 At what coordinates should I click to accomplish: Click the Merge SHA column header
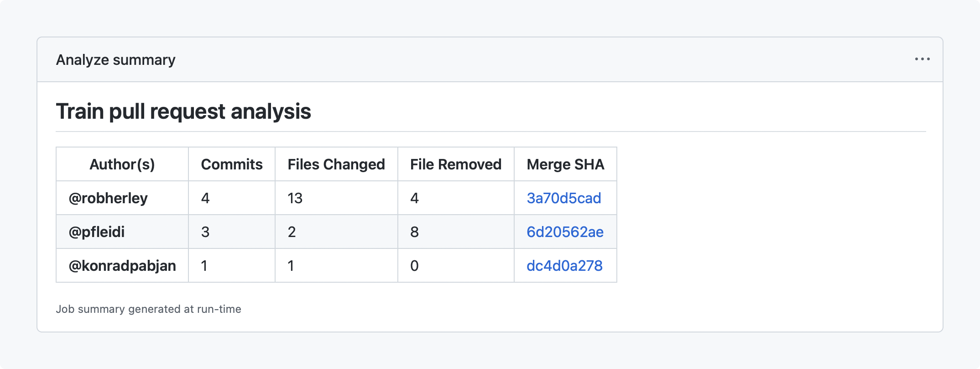click(x=565, y=164)
